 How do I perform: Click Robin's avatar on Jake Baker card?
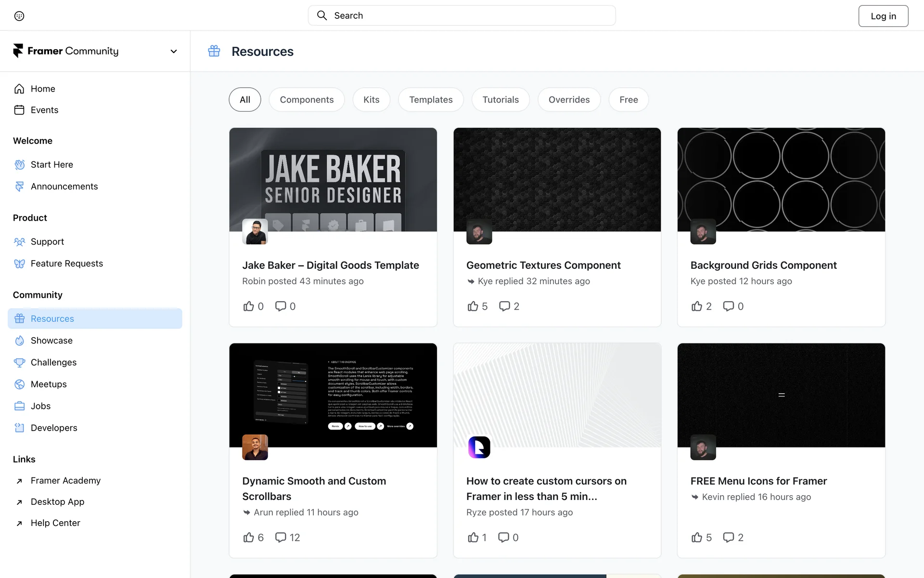[255, 232]
